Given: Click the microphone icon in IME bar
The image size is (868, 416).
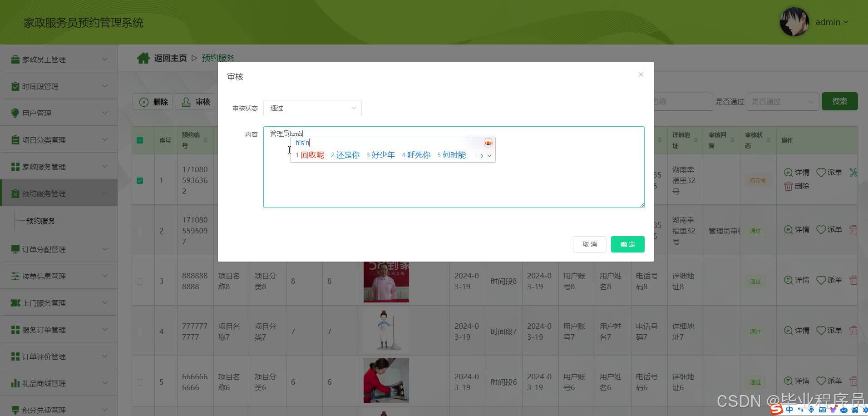Looking at the screenshot, I should pyautogui.click(x=811, y=410).
